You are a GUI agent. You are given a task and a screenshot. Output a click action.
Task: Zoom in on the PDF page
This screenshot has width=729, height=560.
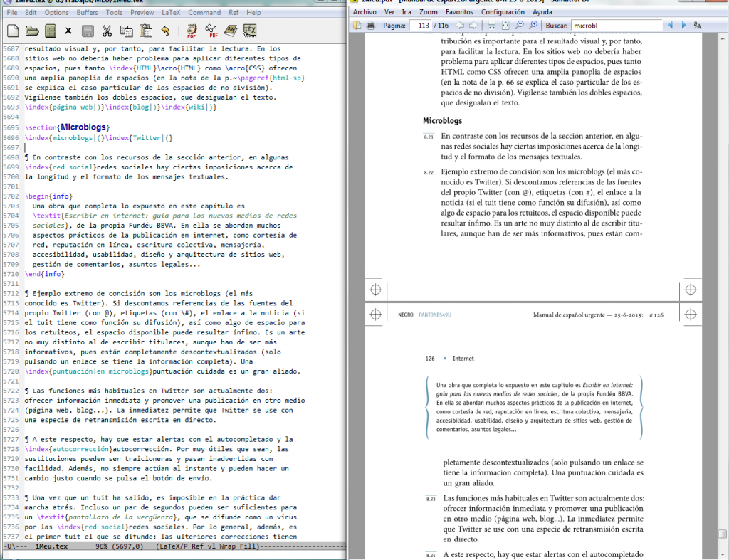click(x=533, y=26)
